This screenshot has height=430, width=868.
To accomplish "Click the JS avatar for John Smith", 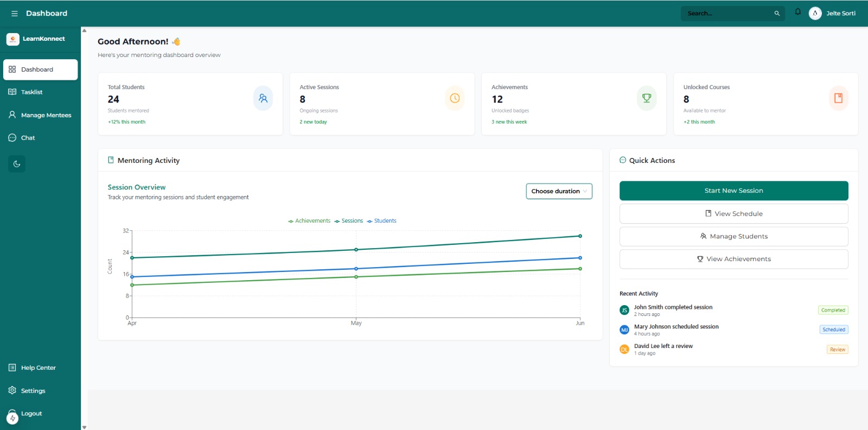I will point(624,310).
